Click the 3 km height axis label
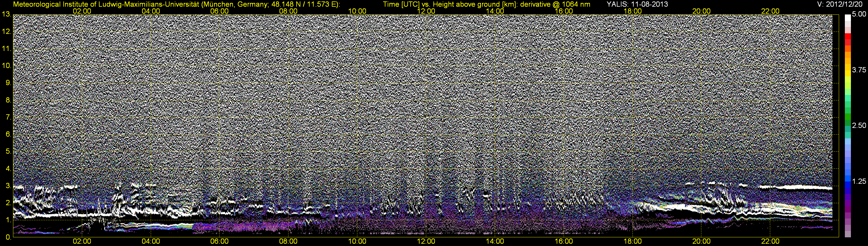 pos(8,186)
